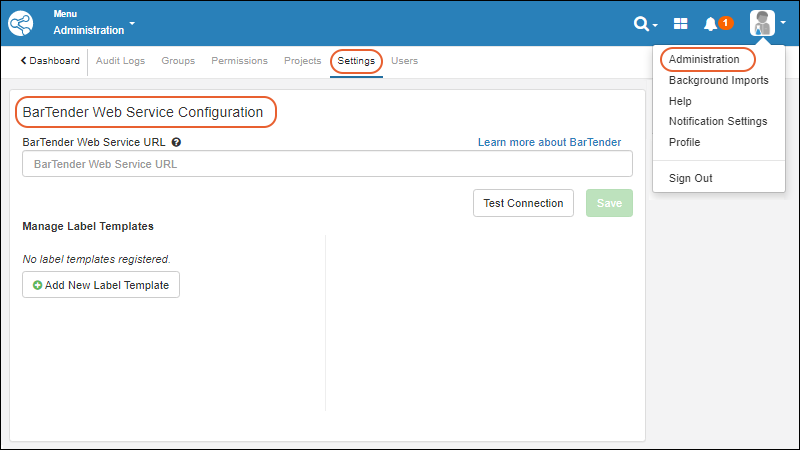Viewport: 800px width, 450px height.
Task: Expand the Menu Administration dropdown
Action: (132, 23)
